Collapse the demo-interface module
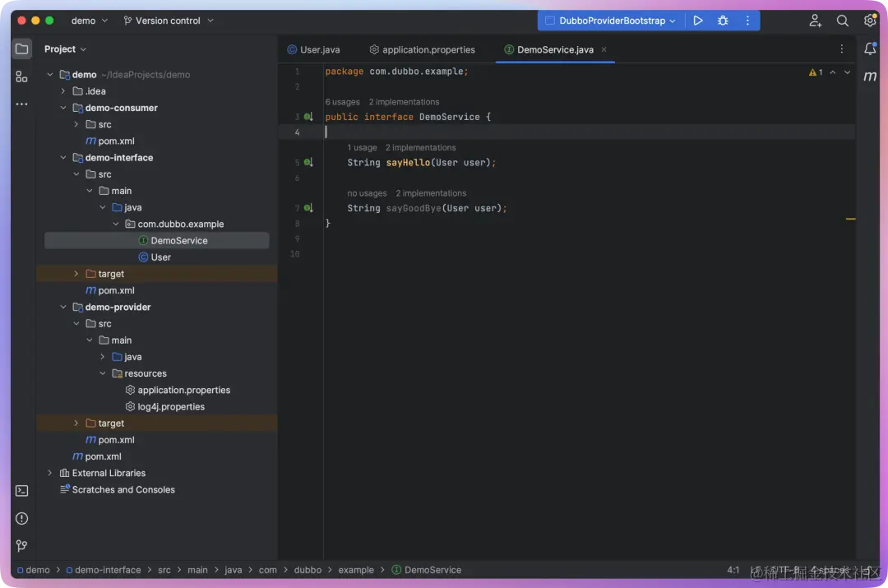Image resolution: width=888 pixels, height=588 pixels. 62,157
